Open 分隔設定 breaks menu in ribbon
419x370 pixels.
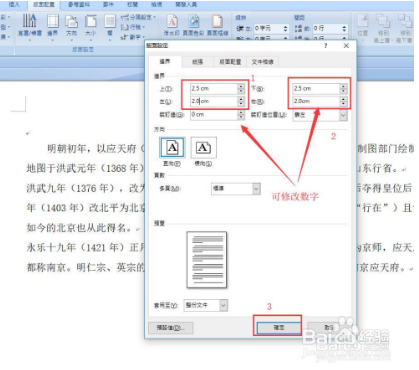pyautogui.click(x=138, y=17)
